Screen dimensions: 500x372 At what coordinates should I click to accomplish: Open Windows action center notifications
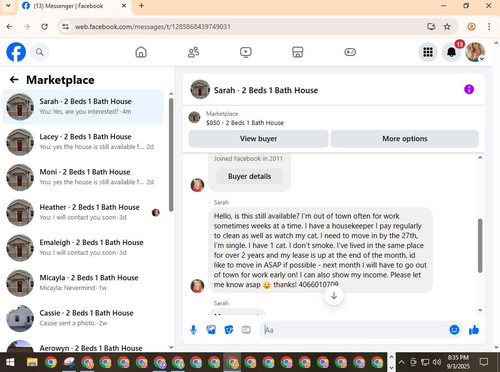point(484,362)
